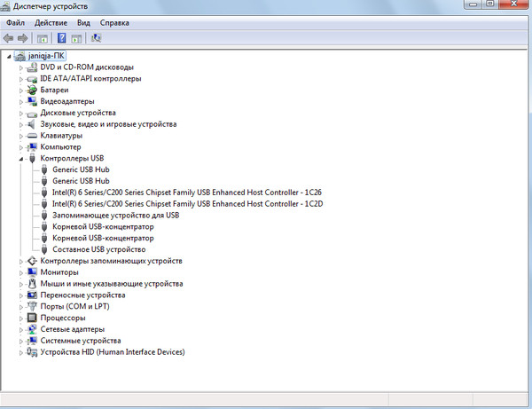Viewport: 532px width, 409px height.
Task: Click the mouse icon of Мыши category
Action: [32, 284]
